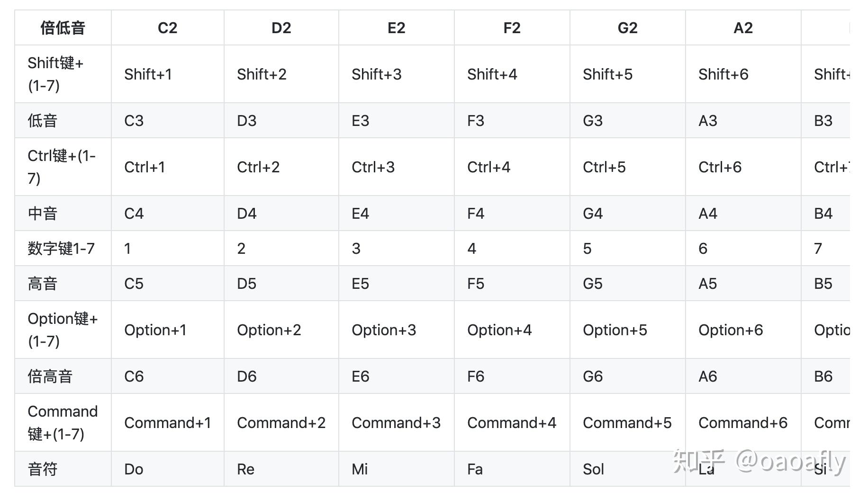Select the 中音 row label

[x=43, y=214]
